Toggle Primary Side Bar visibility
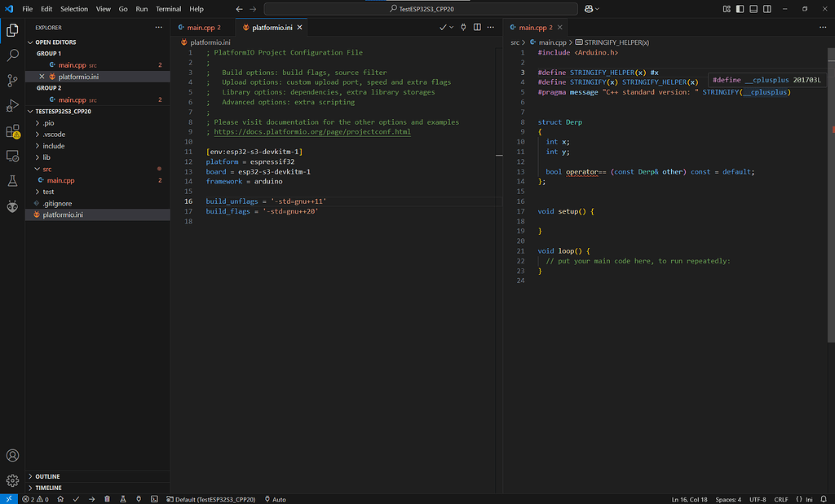This screenshot has width=835, height=504. pos(740,9)
